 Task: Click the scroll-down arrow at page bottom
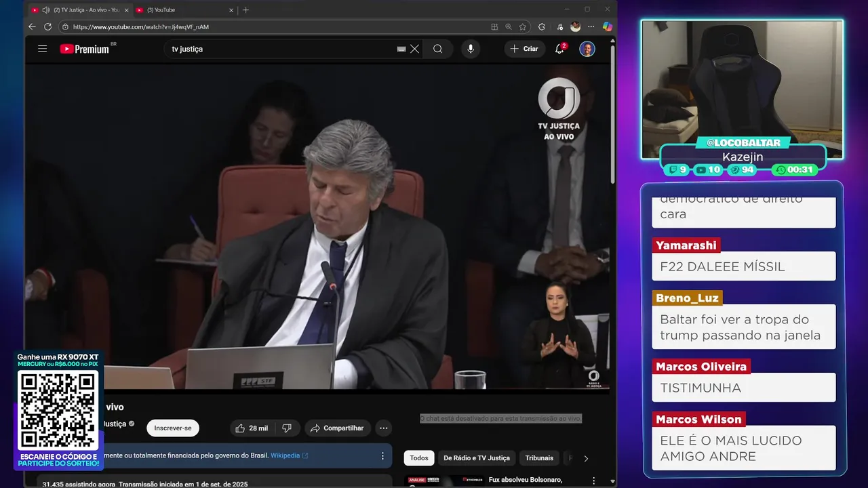click(x=613, y=482)
